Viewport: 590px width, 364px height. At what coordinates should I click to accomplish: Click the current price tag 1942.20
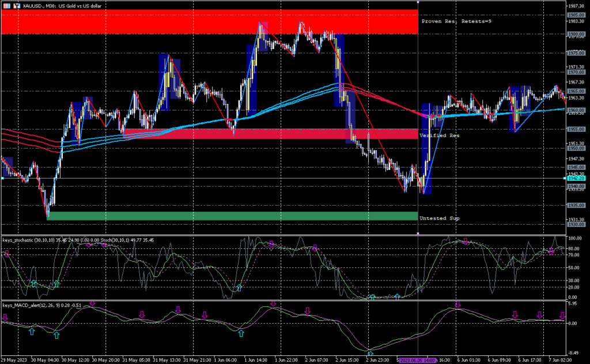(x=576, y=179)
